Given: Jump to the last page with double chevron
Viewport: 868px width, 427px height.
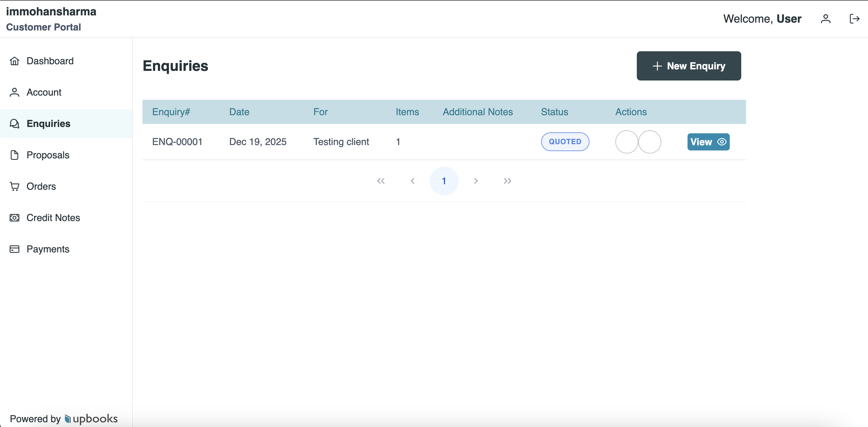Looking at the screenshot, I should point(507,181).
